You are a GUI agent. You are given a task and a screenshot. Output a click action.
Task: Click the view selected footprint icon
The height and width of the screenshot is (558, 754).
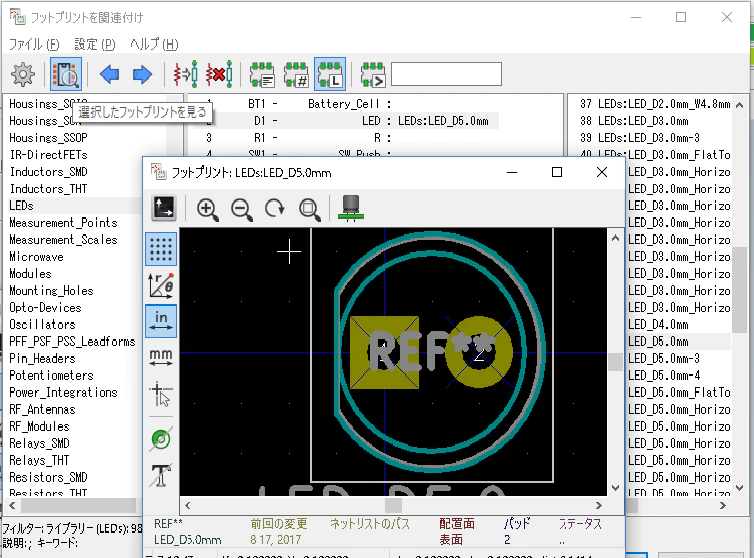[66, 75]
